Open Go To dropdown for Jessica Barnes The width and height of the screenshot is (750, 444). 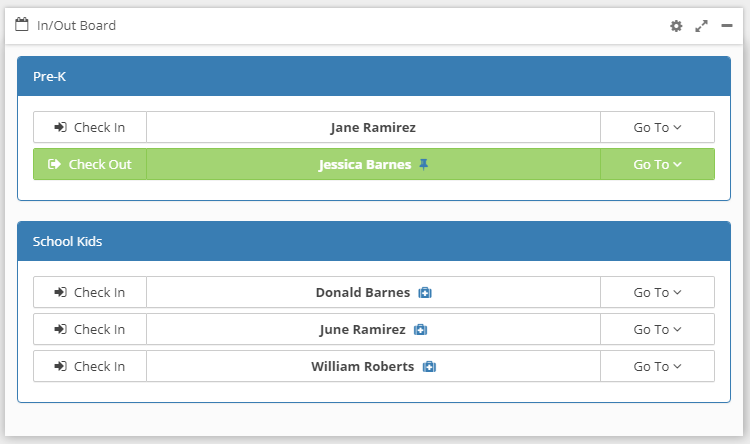click(657, 164)
